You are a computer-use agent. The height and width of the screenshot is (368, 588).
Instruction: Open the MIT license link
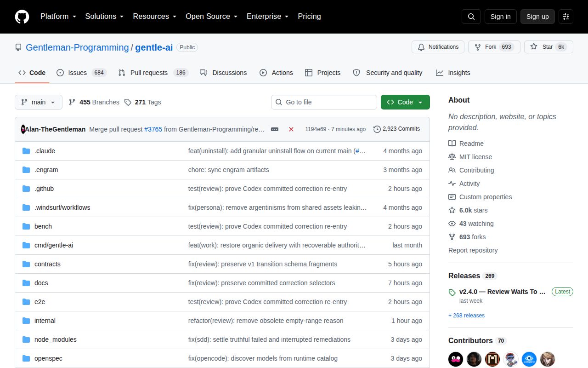point(470,157)
